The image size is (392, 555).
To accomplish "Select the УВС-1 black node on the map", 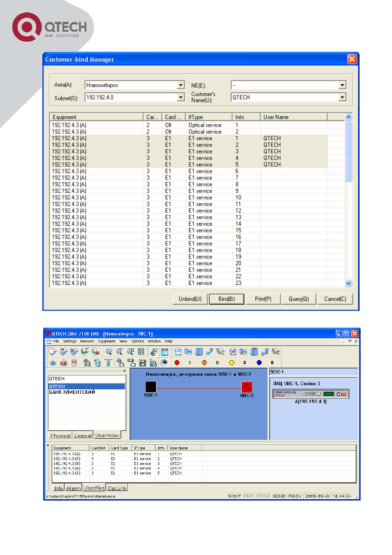I will (x=151, y=386).
